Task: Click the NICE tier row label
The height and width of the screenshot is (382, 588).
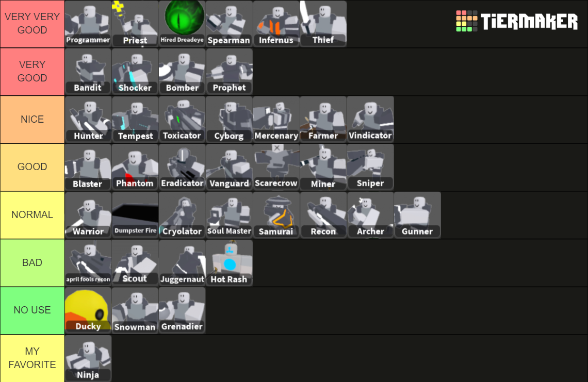Action: pyautogui.click(x=32, y=119)
